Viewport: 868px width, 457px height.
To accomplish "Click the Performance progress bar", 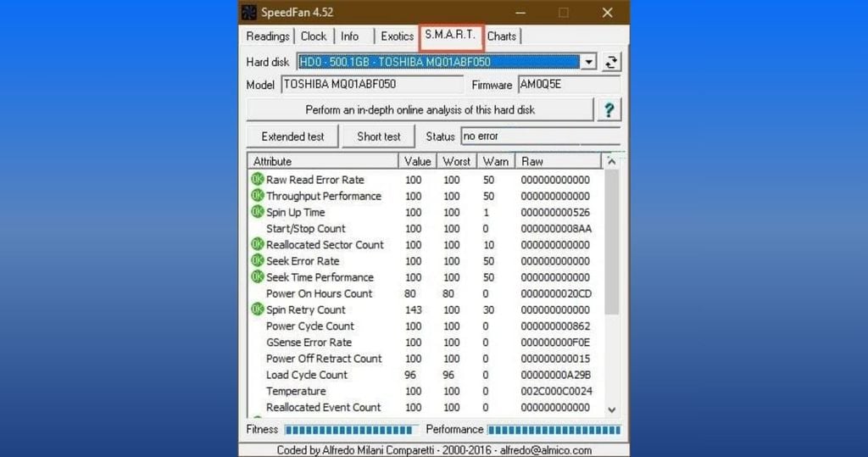I will [554, 430].
